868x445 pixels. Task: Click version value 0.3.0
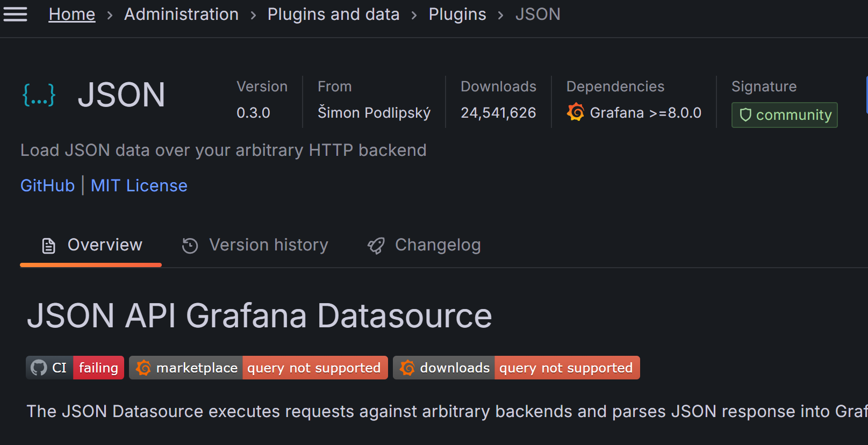pos(253,113)
